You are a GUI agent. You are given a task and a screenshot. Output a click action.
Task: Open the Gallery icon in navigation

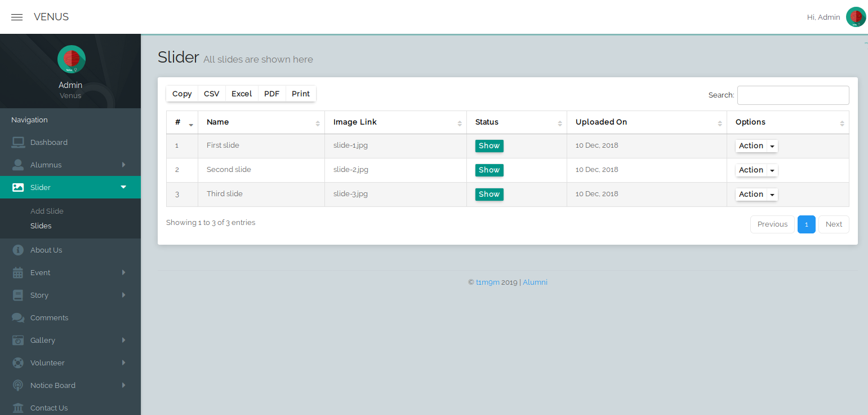[17, 340]
